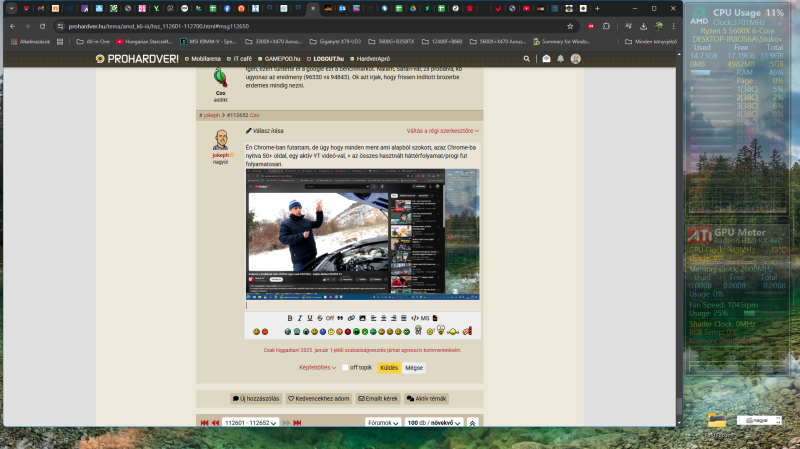The width and height of the screenshot is (800, 449).
Task: Insert a quote block in the editor
Action: [340, 318]
